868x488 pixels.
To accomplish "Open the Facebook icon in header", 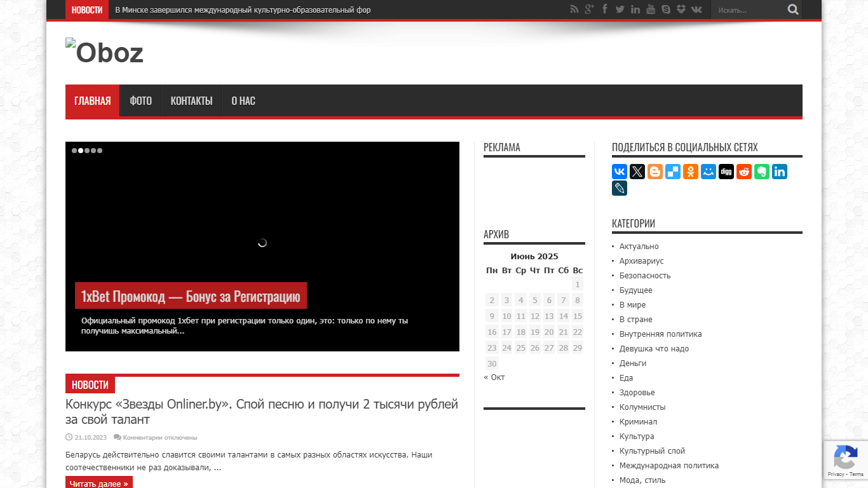I will coord(605,9).
